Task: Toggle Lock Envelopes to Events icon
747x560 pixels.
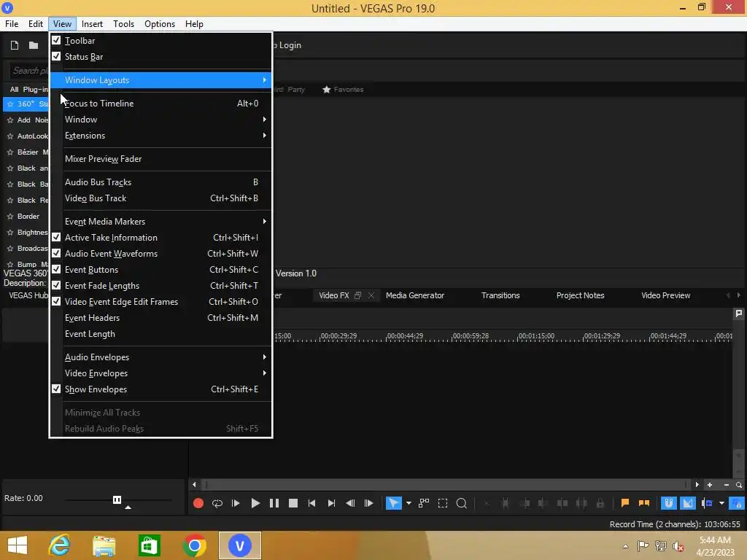Action: click(x=737, y=503)
